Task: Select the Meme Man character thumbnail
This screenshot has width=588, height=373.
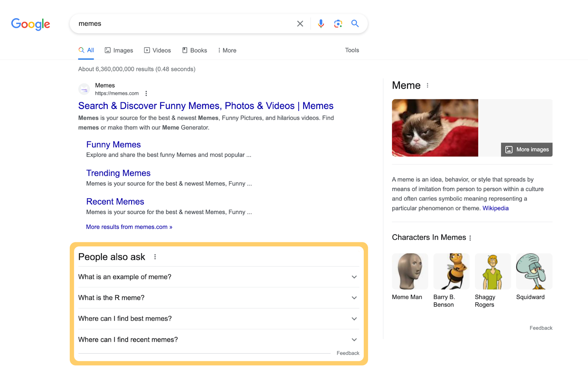Action: (x=410, y=271)
